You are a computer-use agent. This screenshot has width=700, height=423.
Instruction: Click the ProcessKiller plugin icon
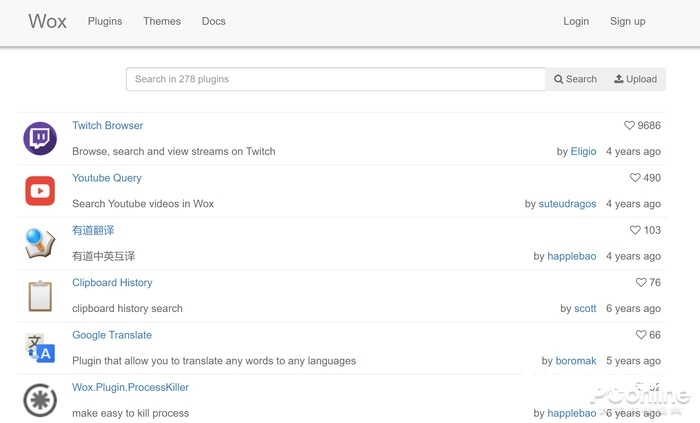[x=40, y=400]
